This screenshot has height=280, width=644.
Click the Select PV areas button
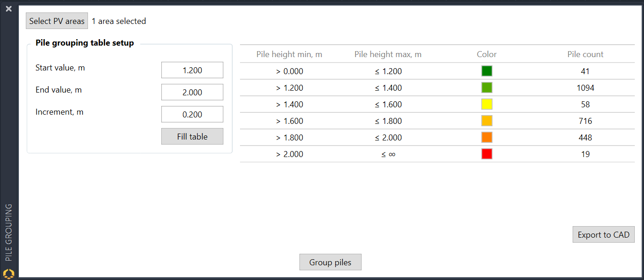pos(57,21)
